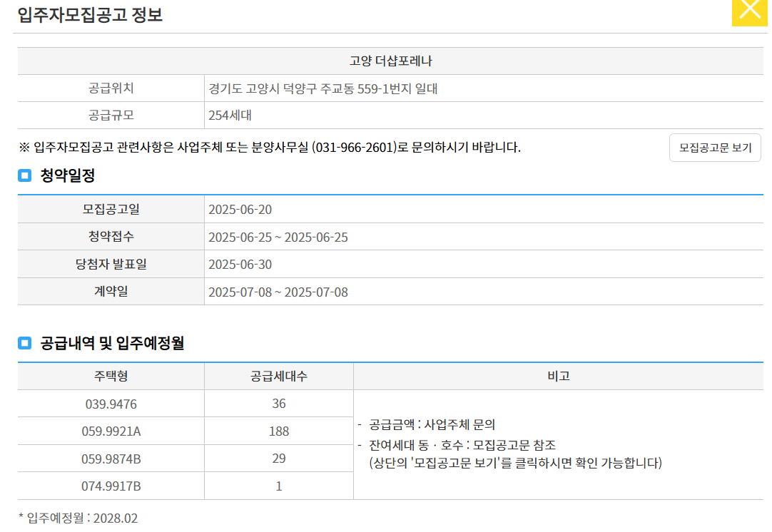Select the 계약일 row
The image size is (772, 532).
click(x=278, y=290)
